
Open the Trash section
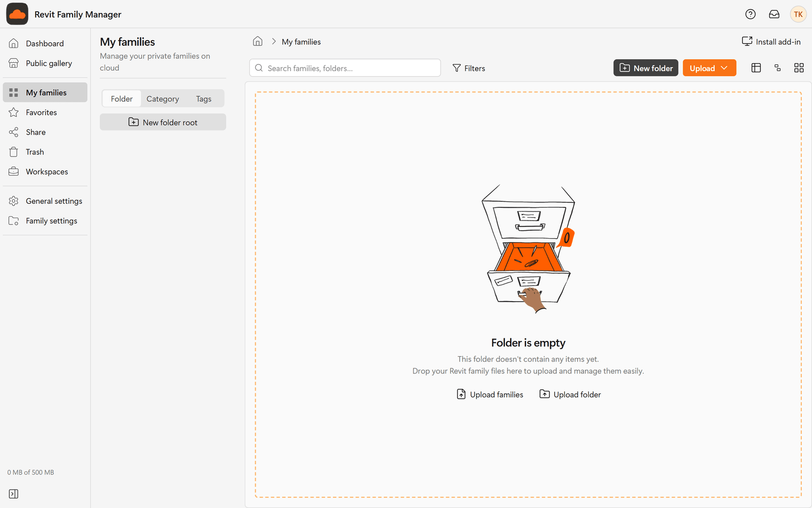click(x=45, y=152)
